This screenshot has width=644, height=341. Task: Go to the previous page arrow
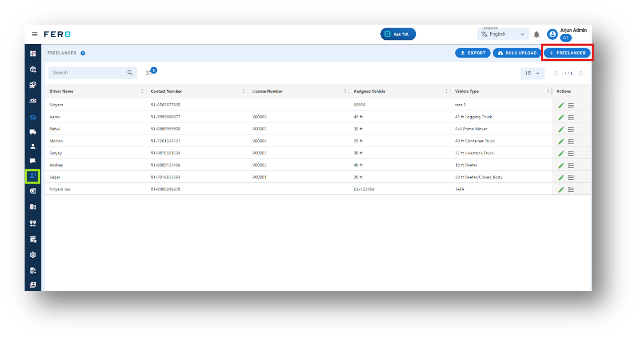coord(556,73)
